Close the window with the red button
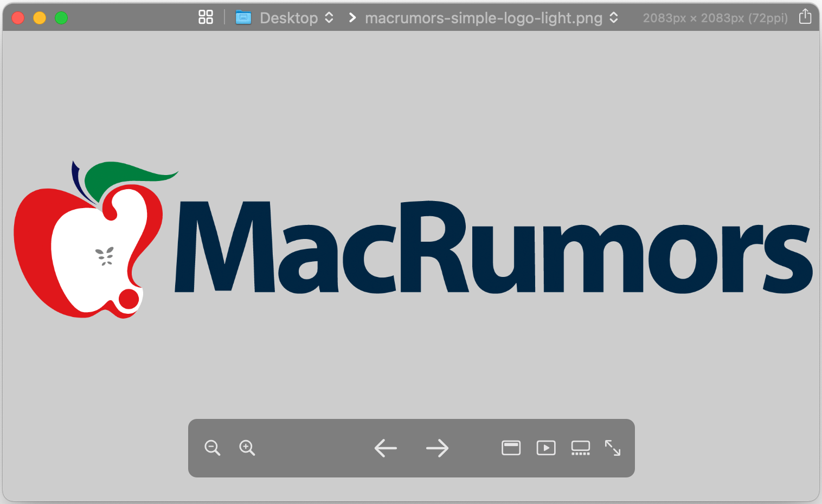This screenshot has height=504, width=822. (x=18, y=18)
